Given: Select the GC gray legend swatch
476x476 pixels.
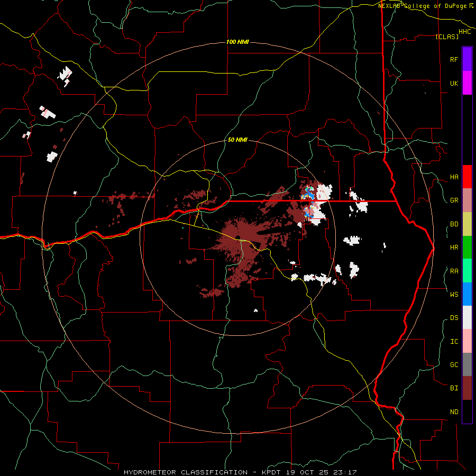Looking at the screenshot, I should click(x=467, y=364).
